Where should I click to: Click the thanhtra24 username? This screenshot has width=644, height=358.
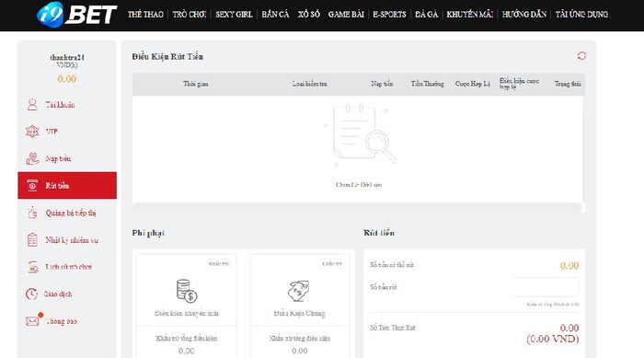pos(67,58)
